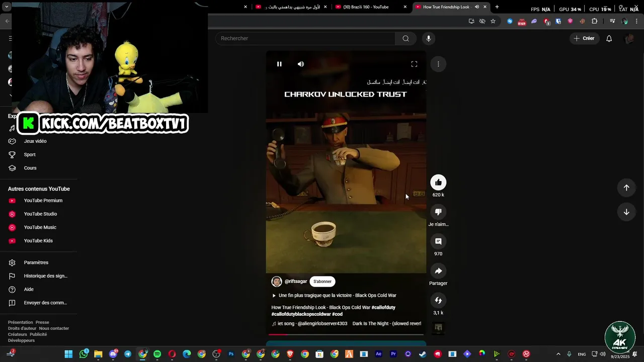Open WhatsApp from taskbar
Viewport: 644px width, 362px height.
tap(84, 354)
